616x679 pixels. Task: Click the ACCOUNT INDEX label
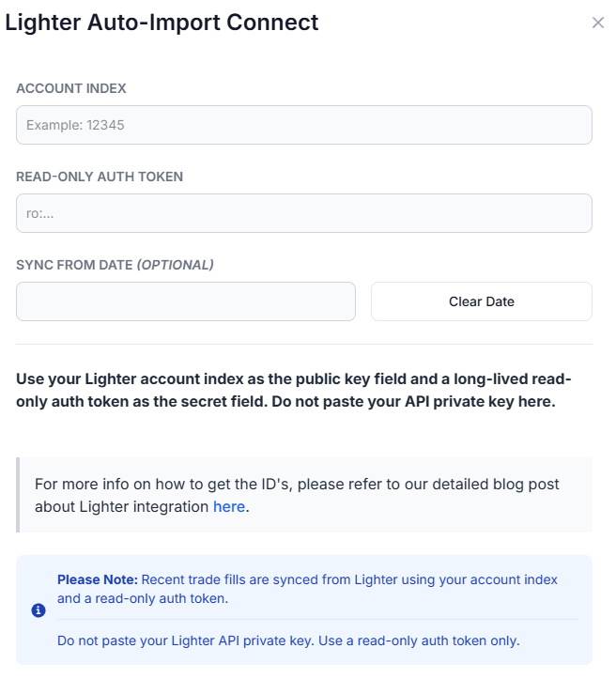tap(71, 88)
